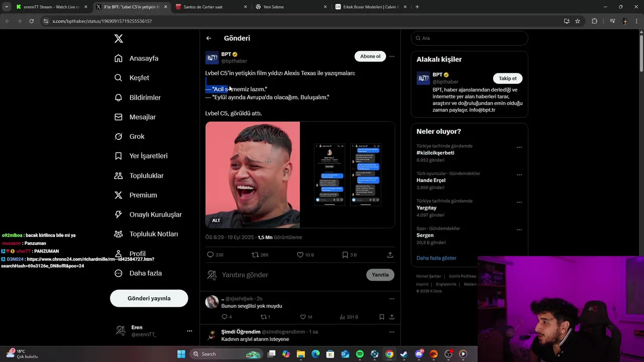Open a new browser tab with plus
Image resolution: width=644 pixels, height=362 pixels.
417,7
